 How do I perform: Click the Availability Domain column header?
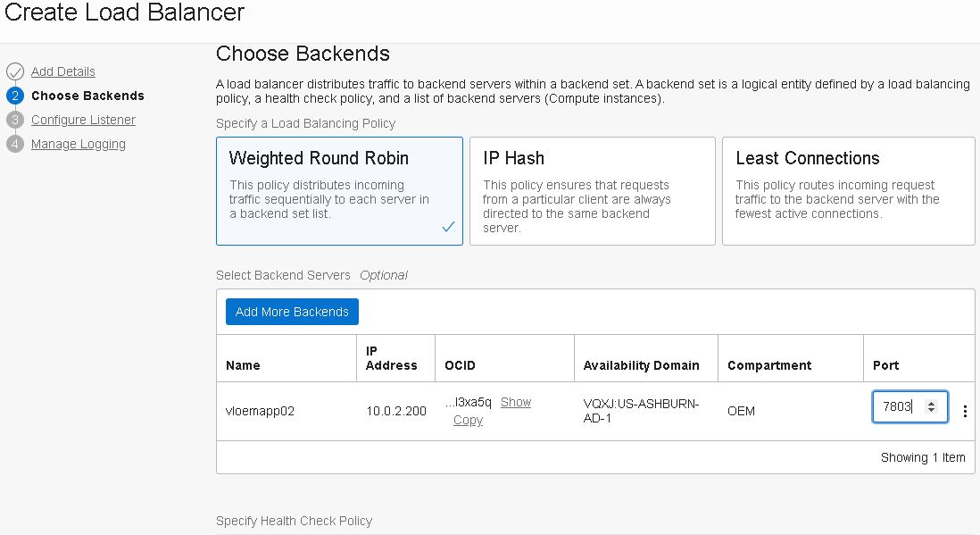pyautogui.click(x=644, y=364)
